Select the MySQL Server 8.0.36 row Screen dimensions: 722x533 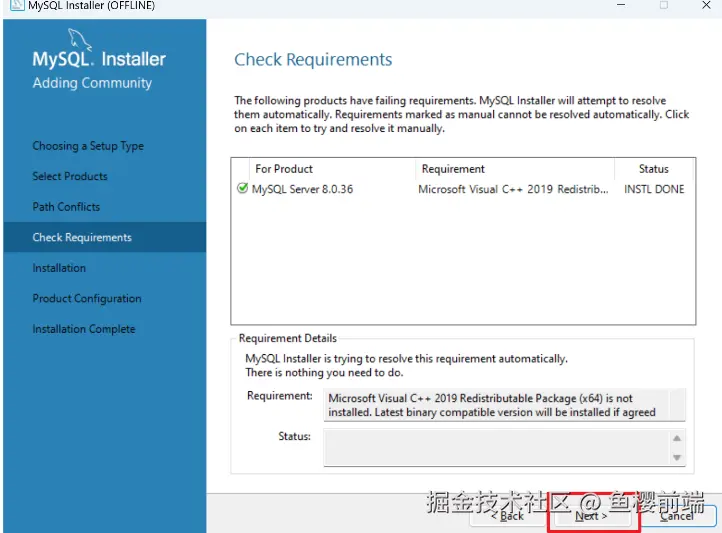(463, 189)
